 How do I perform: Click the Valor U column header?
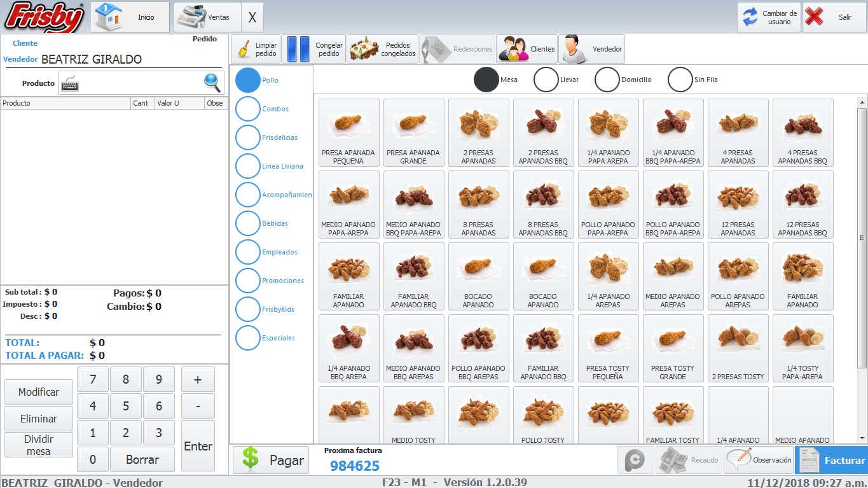179,103
